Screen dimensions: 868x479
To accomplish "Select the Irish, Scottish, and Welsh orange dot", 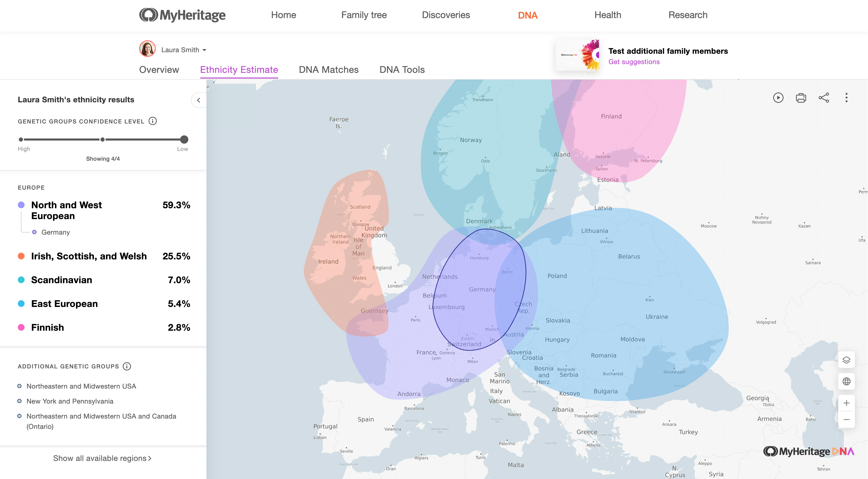I will pyautogui.click(x=21, y=256).
